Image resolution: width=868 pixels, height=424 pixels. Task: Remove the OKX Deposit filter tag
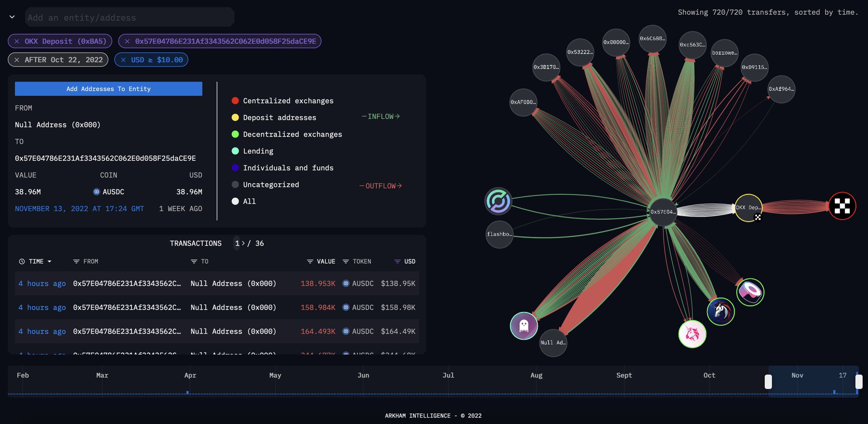(17, 41)
